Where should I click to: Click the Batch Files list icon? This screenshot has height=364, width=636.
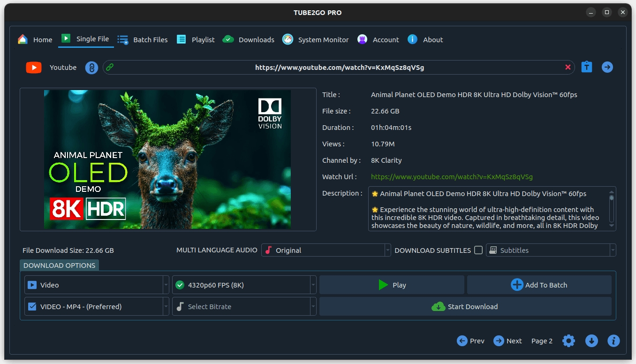123,40
